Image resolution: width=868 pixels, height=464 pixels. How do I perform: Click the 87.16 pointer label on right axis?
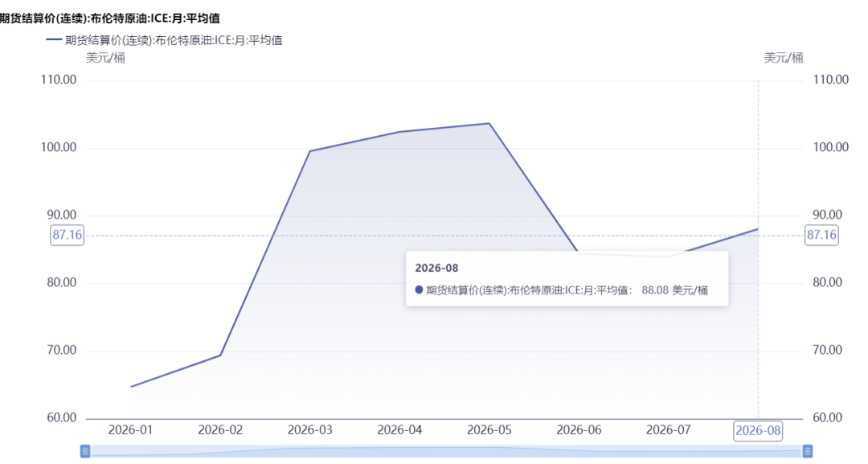click(x=821, y=235)
